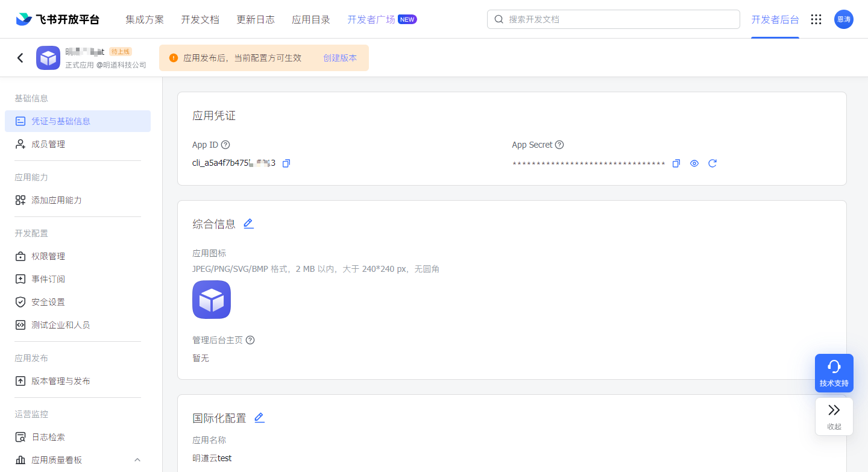This screenshot has width=868, height=472.
Task: Select 版本管理与发布 in sidebar
Action: [x=78, y=381]
